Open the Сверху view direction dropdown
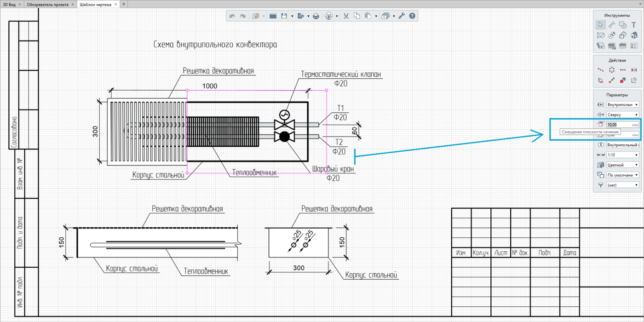 pos(622,115)
